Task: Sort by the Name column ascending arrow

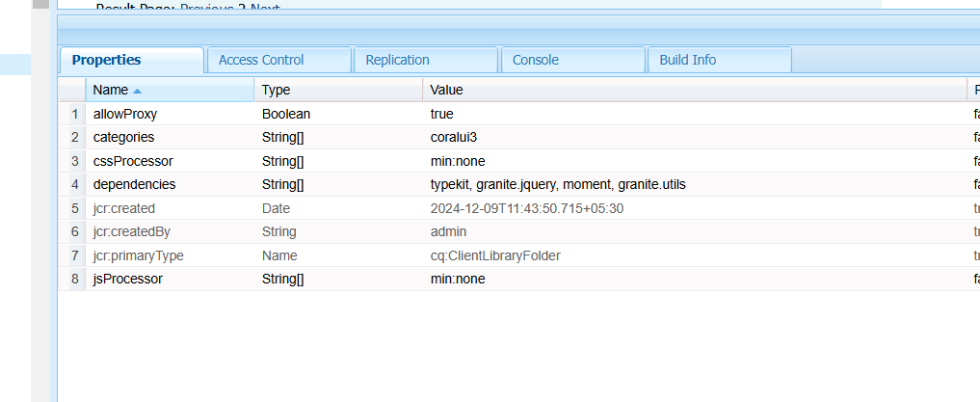Action: (x=137, y=91)
